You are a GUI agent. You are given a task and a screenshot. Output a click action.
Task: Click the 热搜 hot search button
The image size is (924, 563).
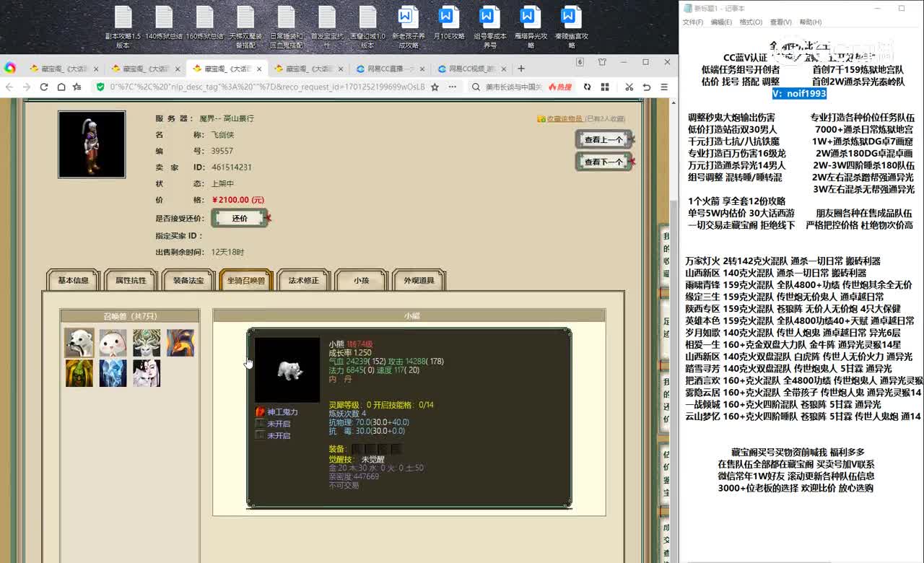560,87
